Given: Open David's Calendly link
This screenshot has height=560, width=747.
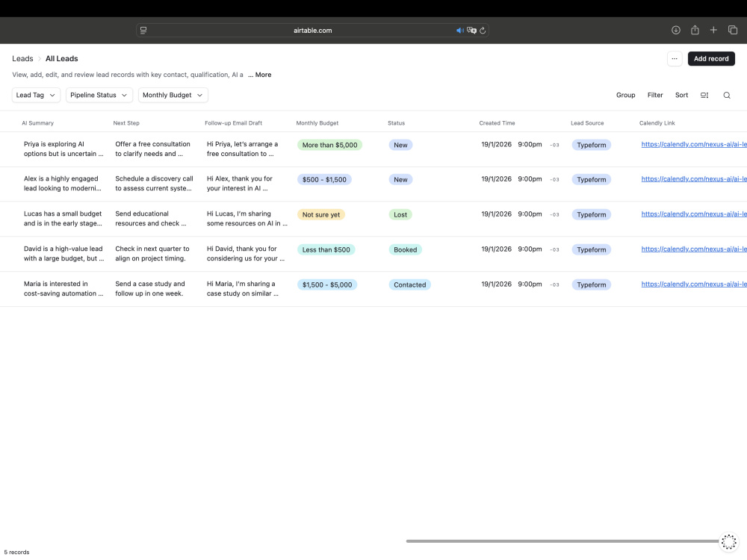Looking at the screenshot, I should click(694, 249).
